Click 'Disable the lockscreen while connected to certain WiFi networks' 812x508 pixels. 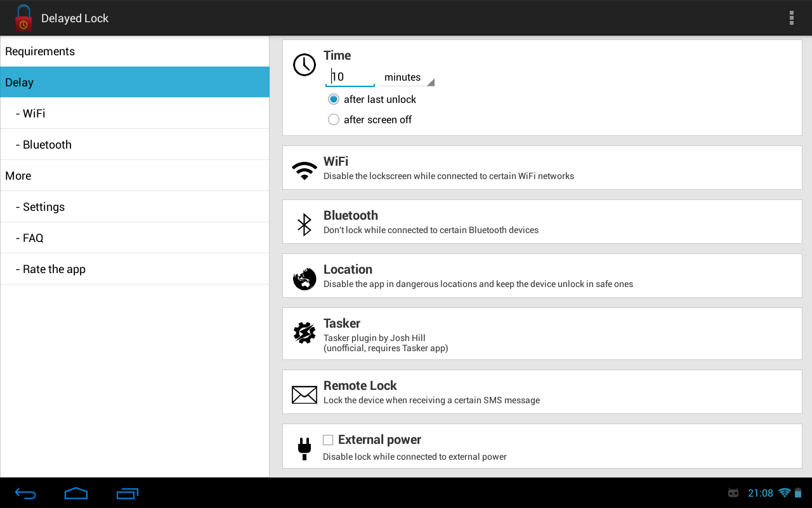tap(449, 176)
